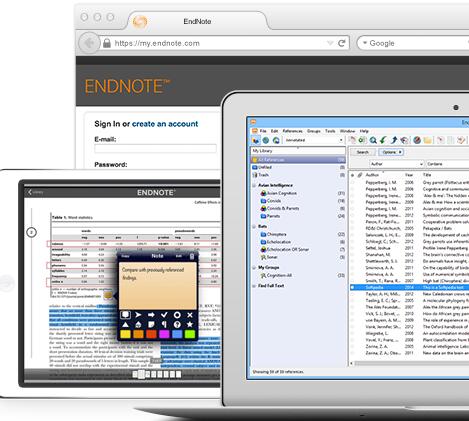Click the note text area on tablet
Image resolution: width=469 pixels, height=421 pixels.
tap(158, 286)
